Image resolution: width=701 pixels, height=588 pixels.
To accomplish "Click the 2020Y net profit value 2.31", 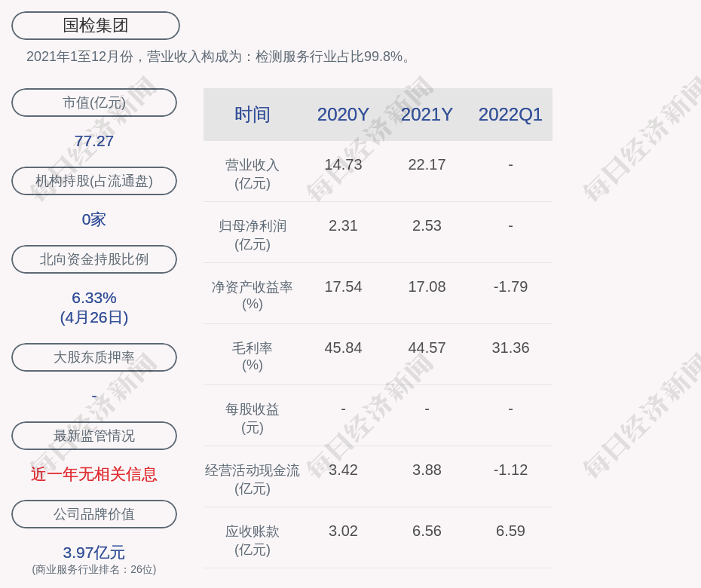I will [x=343, y=226].
